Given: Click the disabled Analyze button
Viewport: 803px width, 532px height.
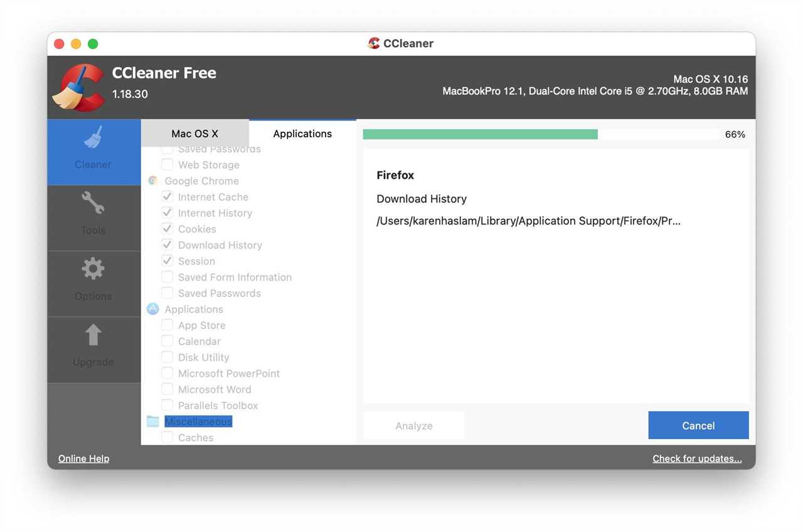Looking at the screenshot, I should 414,425.
